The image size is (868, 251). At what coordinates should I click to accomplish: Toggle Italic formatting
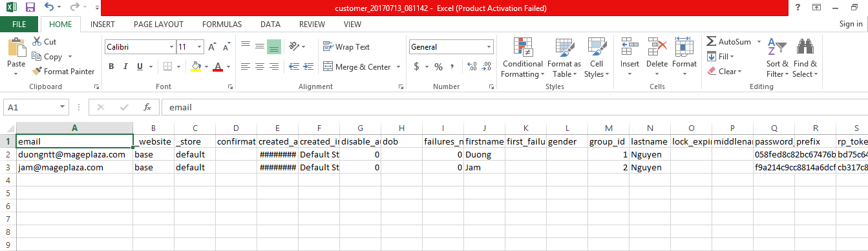125,66
